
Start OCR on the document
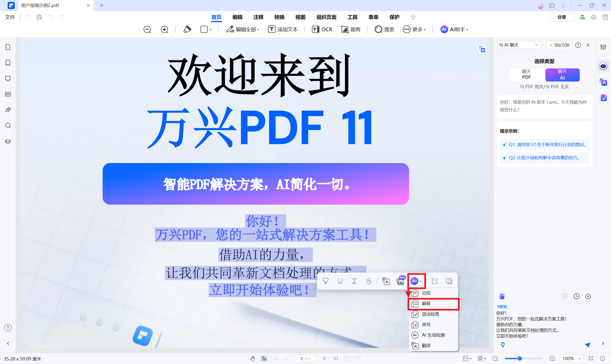click(322, 29)
